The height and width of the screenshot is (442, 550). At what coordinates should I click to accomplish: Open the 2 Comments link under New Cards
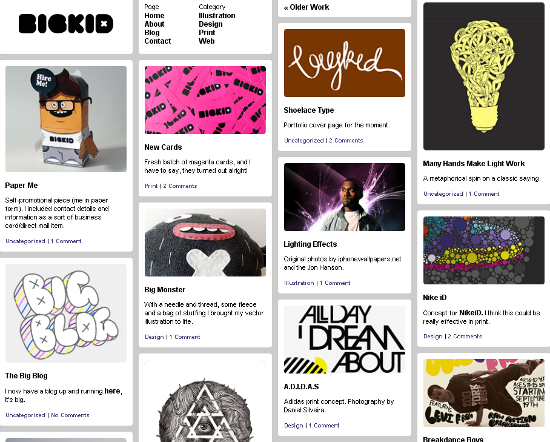[180, 186]
